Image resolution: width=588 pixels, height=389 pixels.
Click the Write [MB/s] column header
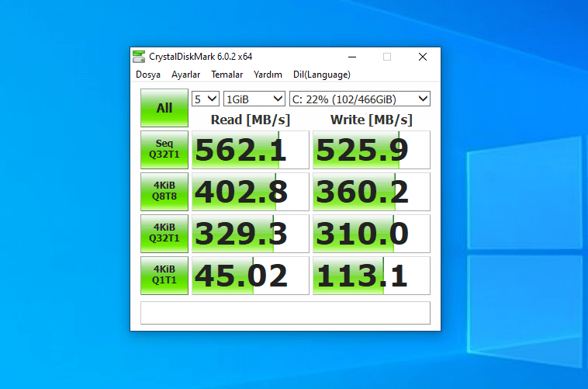[372, 120]
